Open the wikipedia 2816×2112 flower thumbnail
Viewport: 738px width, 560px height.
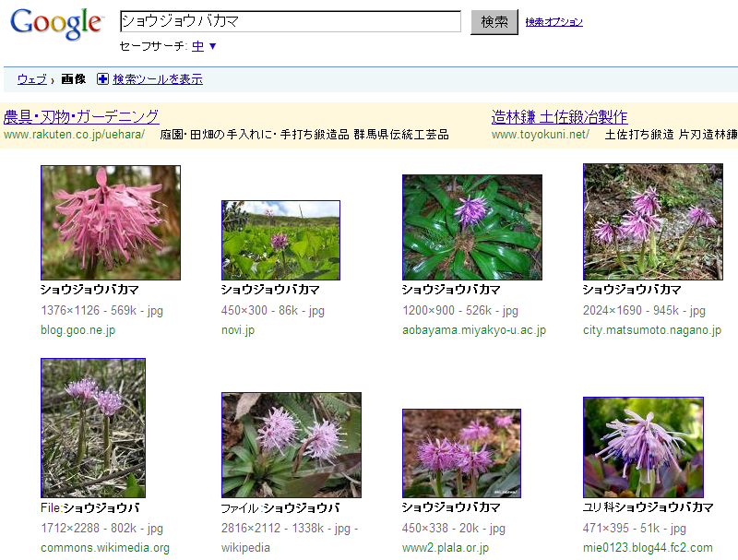click(x=291, y=445)
